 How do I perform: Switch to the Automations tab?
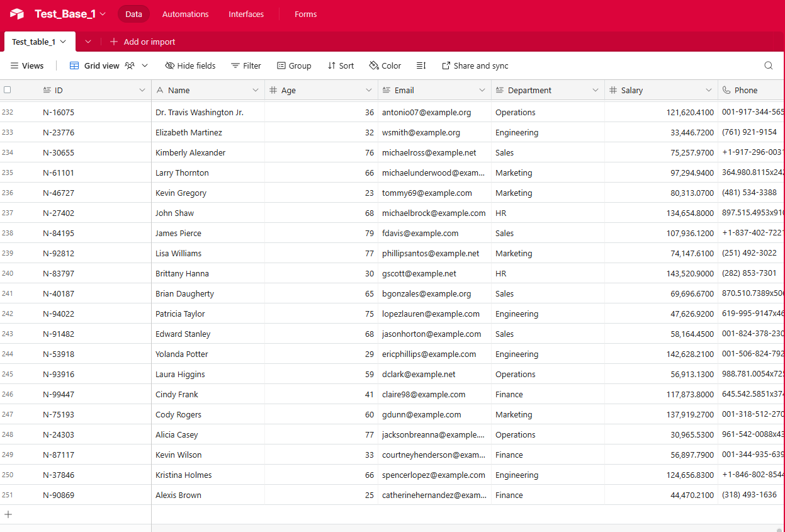[186, 14]
